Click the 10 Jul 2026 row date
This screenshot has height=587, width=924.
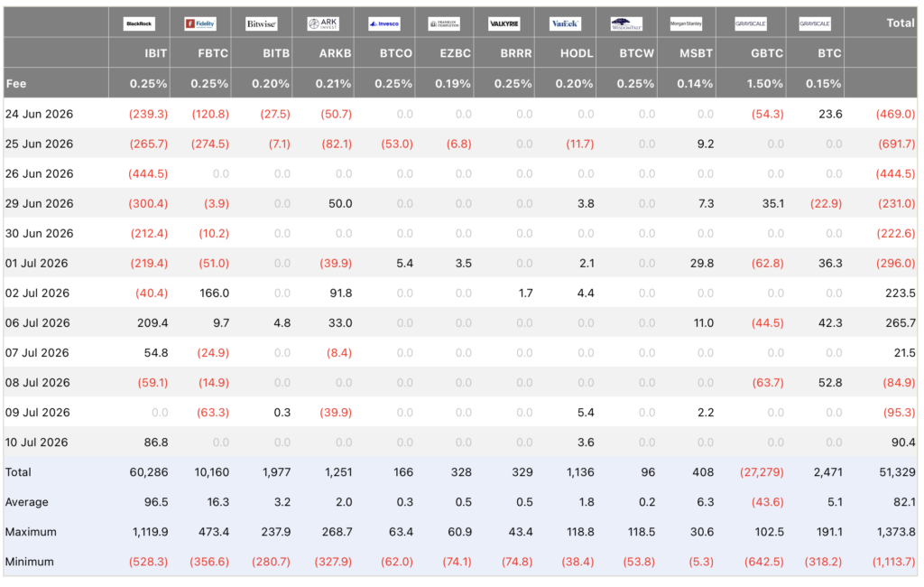[x=36, y=442]
